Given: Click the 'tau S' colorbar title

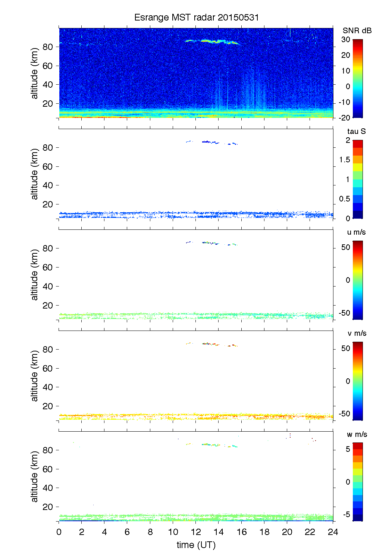Looking at the screenshot, I should coord(356,131).
